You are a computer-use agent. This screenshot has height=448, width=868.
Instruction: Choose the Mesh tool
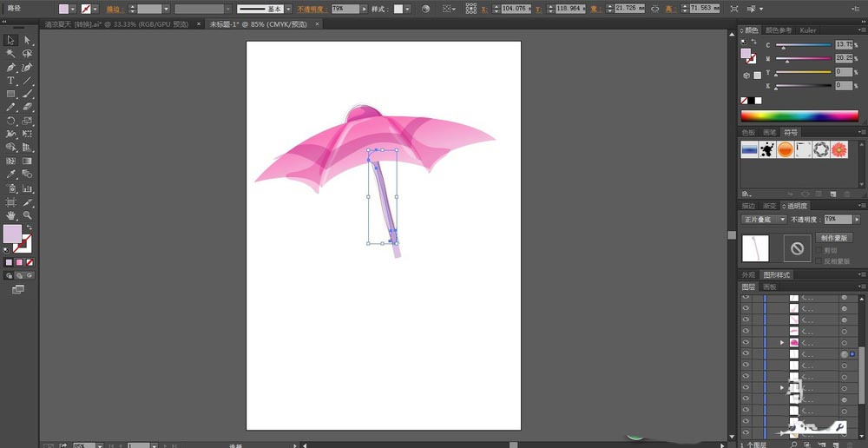[x=10, y=161]
